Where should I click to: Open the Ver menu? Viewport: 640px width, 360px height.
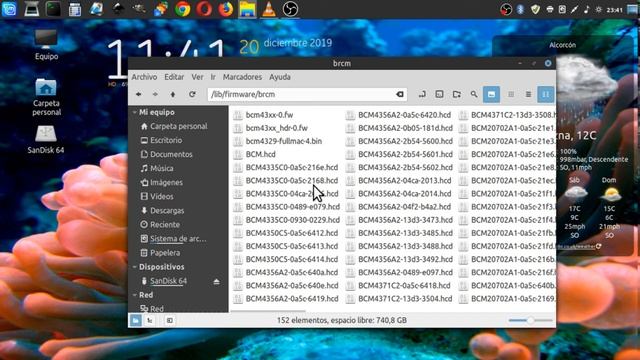tap(197, 77)
